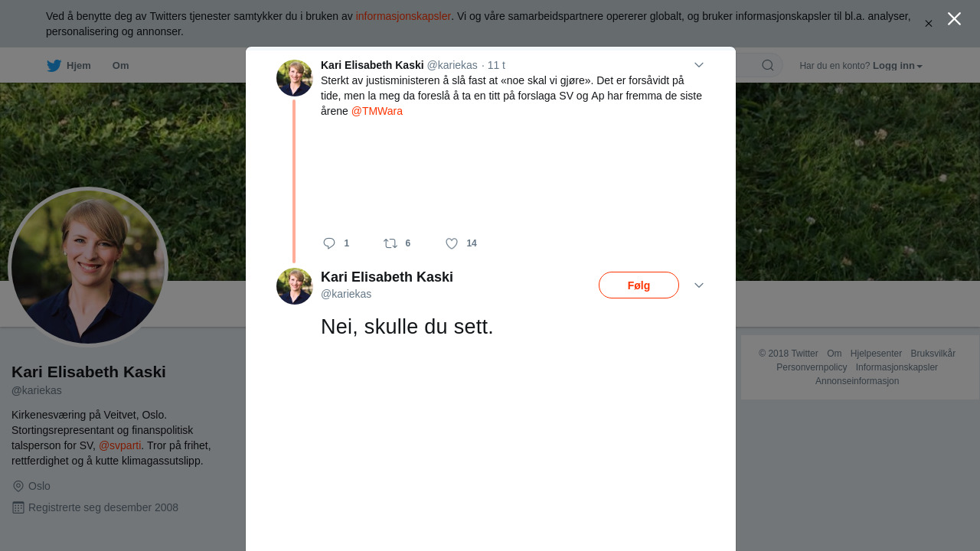Open the Logg inn dropdown
Viewport: 980px width, 551px height.
coord(897,66)
